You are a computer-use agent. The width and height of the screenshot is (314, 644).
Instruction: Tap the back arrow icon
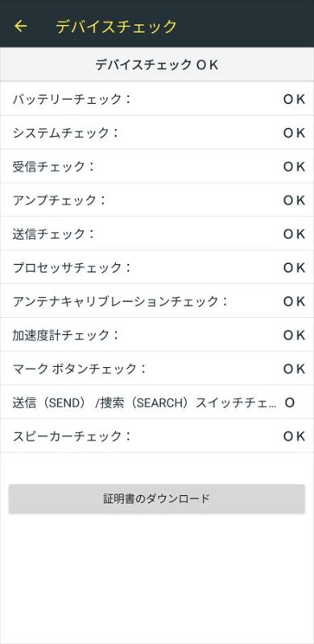21,27
